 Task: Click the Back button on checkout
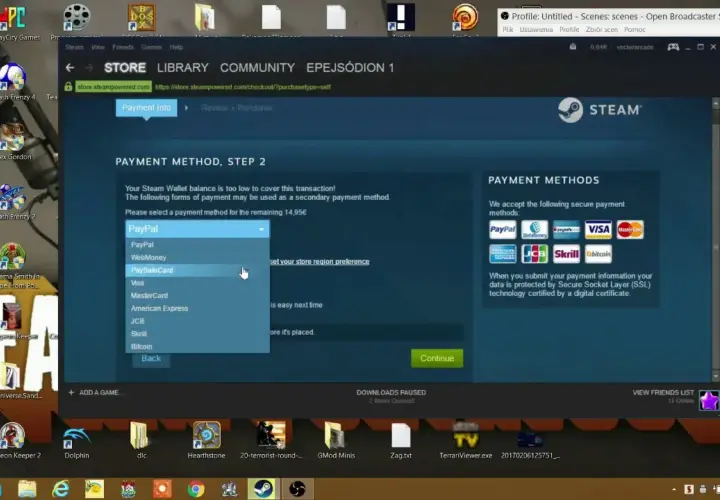(151, 359)
